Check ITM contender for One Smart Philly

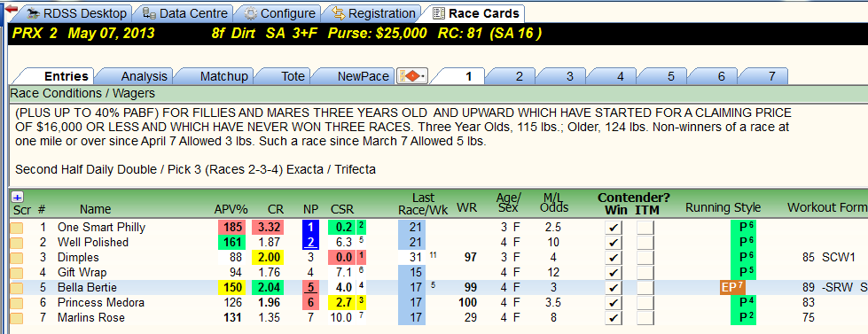pos(645,228)
